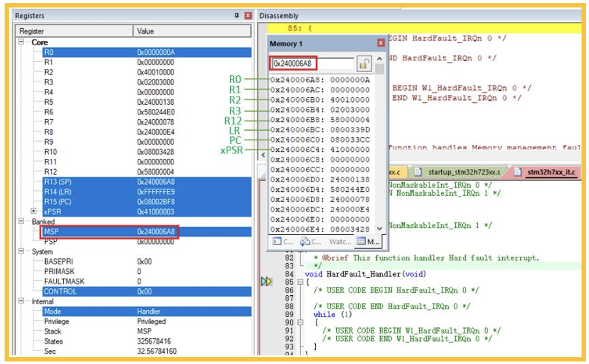
Task: Click the current execution arrow at line 85
Action: (266, 282)
